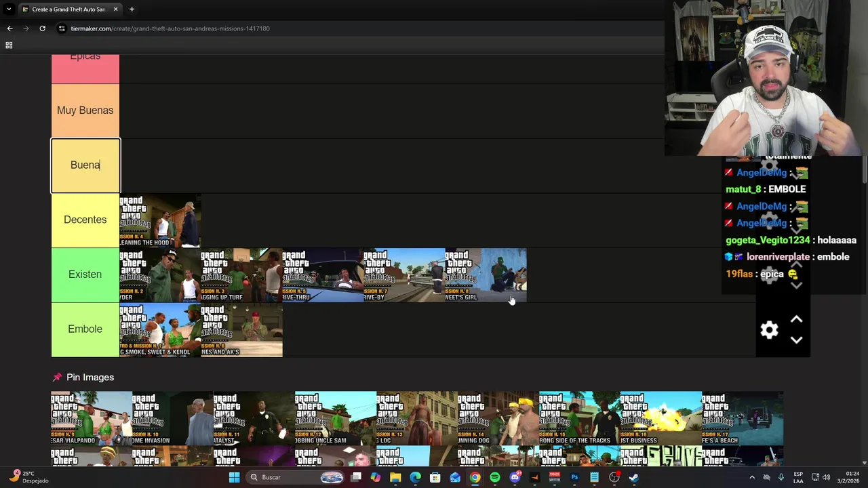
Task: Select Tagging Up Turf mission thumbnail
Action: pos(241,275)
